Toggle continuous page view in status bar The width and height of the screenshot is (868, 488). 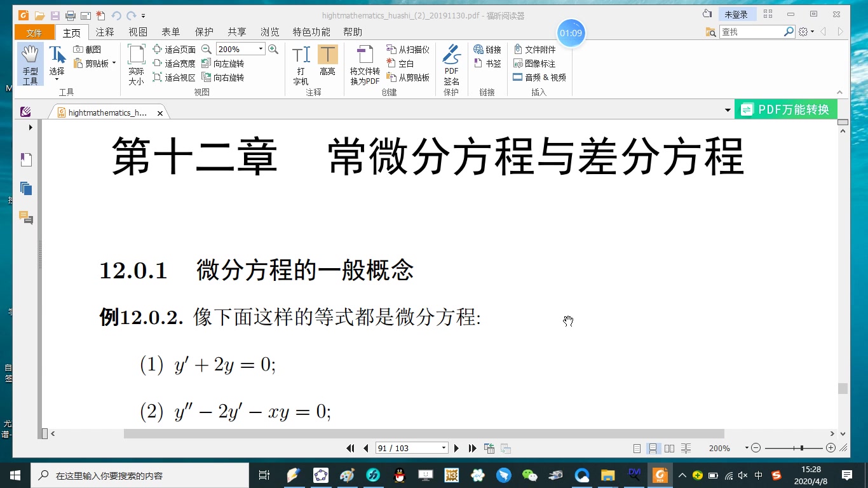[x=654, y=448]
